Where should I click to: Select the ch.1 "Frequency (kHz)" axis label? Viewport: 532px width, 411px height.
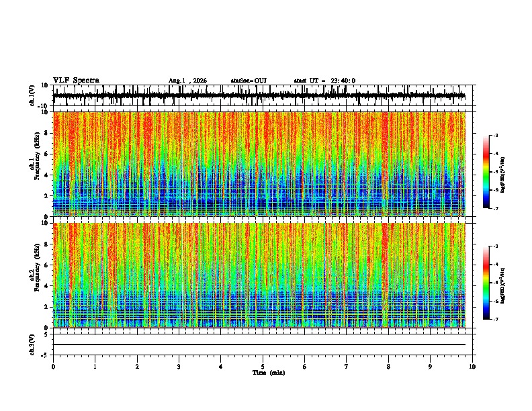click(x=37, y=156)
